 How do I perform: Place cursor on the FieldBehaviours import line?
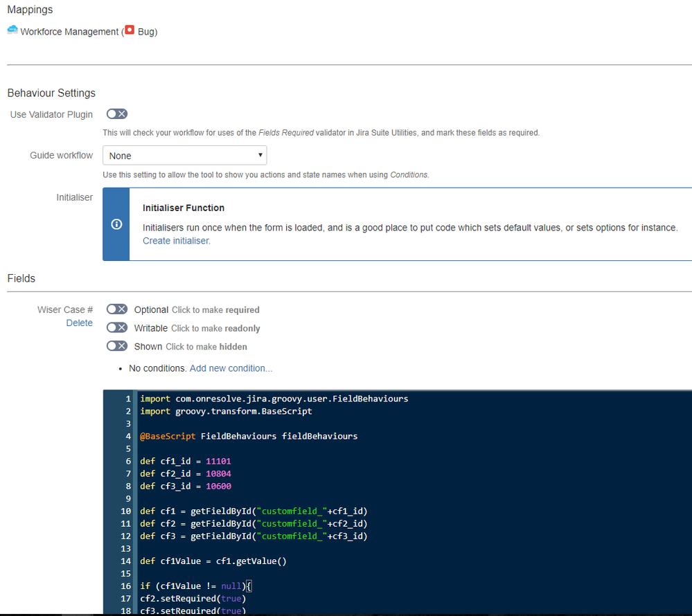pos(274,399)
